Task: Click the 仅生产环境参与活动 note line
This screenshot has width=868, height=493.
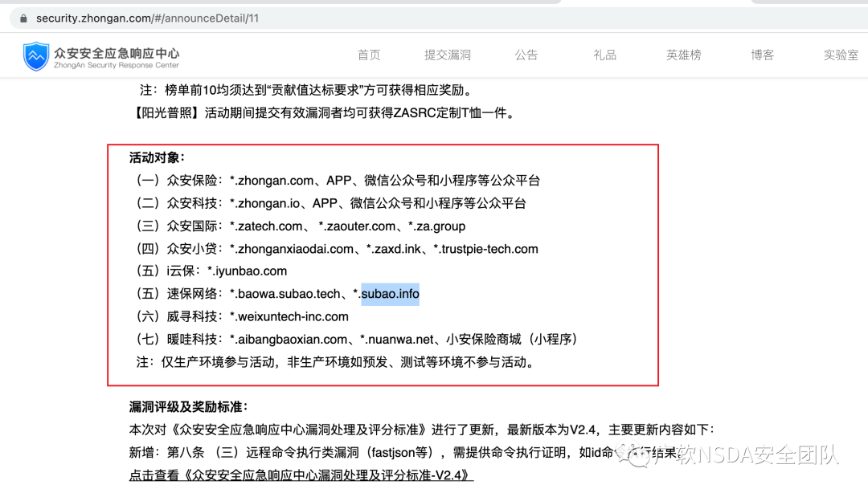Action: click(337, 362)
